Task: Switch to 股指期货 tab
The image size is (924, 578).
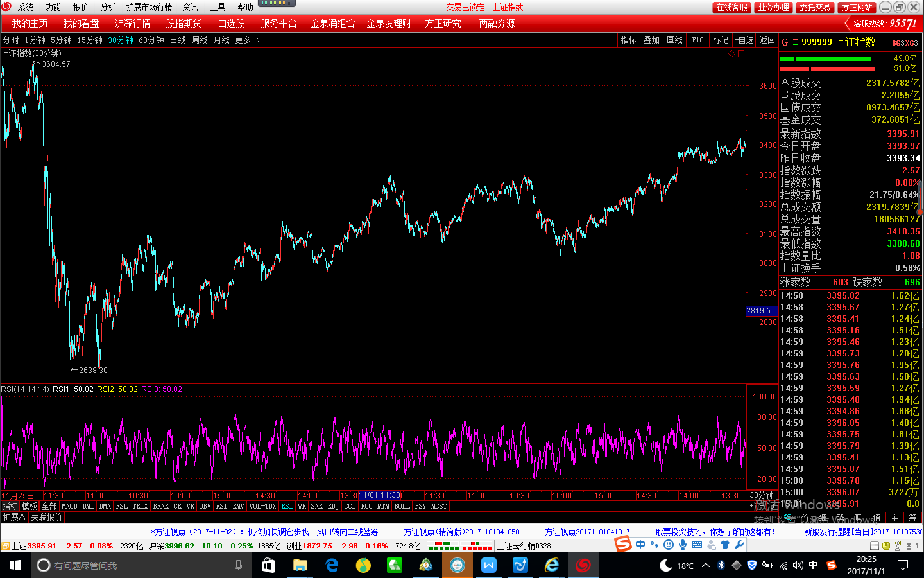Action: (184, 23)
